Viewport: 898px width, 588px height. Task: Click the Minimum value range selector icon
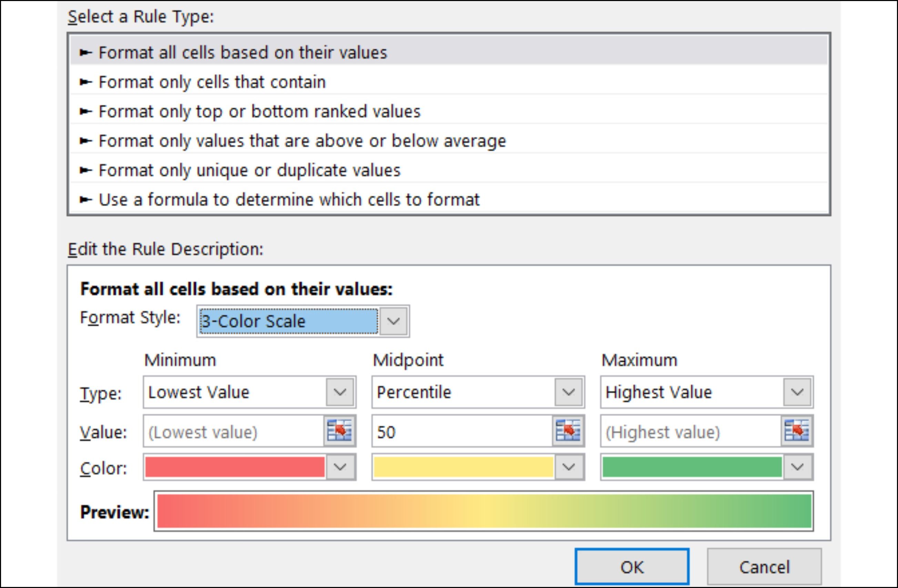click(x=339, y=431)
